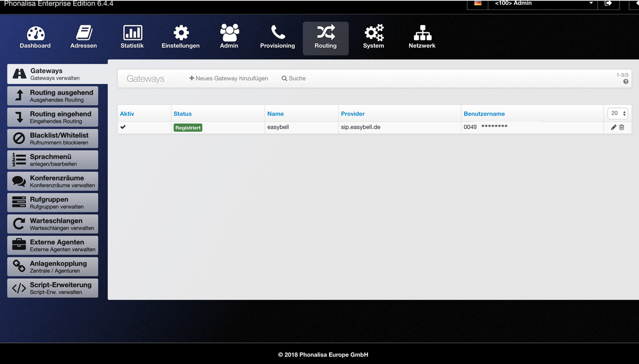
Task: Click the 1-3/3 record counter
Action: pos(623,75)
